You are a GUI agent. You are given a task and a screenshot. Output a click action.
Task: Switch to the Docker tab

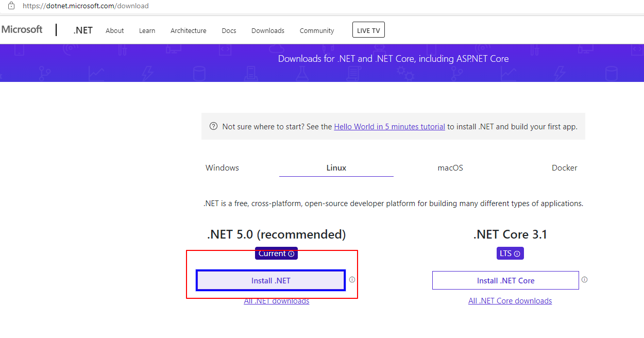pyautogui.click(x=565, y=167)
